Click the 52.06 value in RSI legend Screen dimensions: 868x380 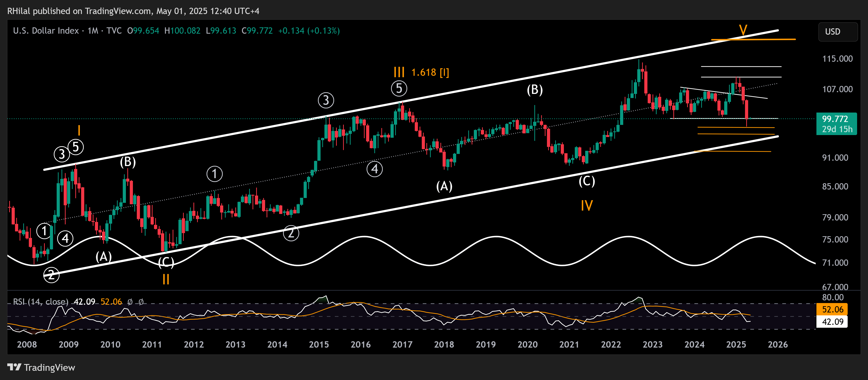(111, 302)
